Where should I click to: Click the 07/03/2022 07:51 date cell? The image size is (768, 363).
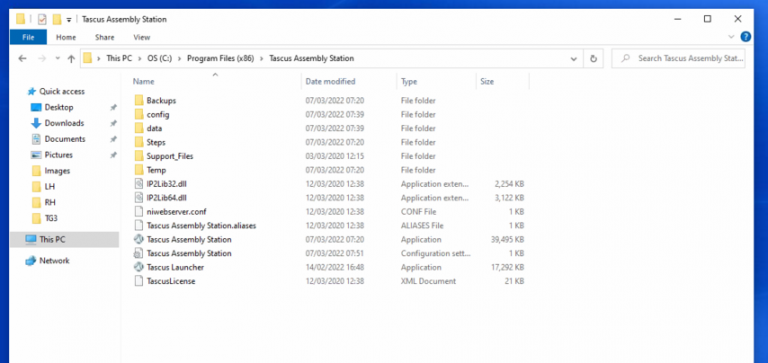(335, 253)
